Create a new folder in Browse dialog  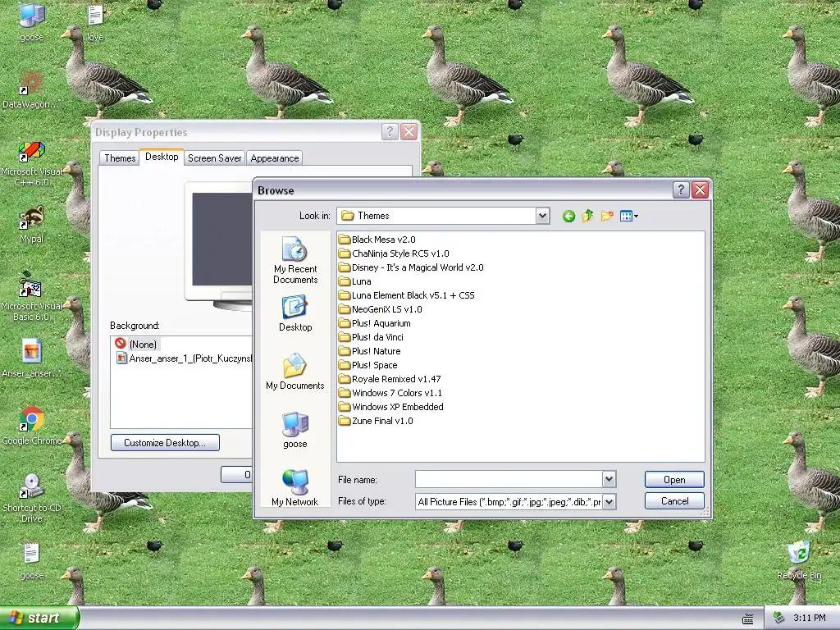pos(606,216)
